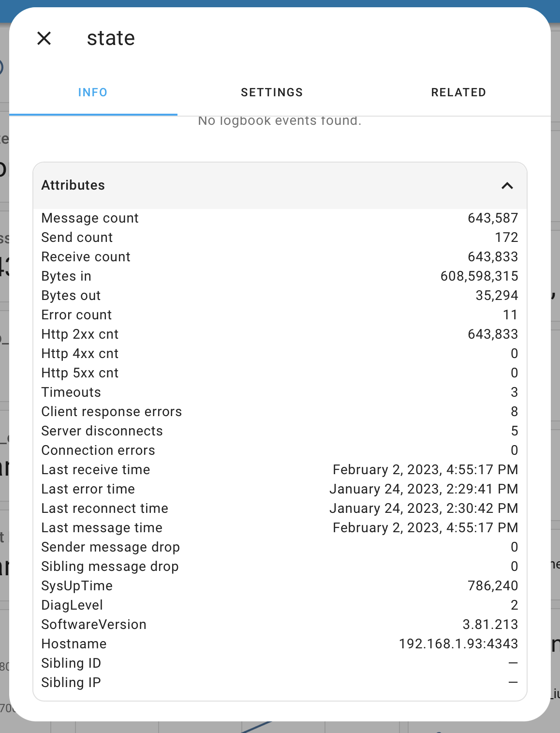Click the SysUpTime attribute row

(x=77, y=586)
